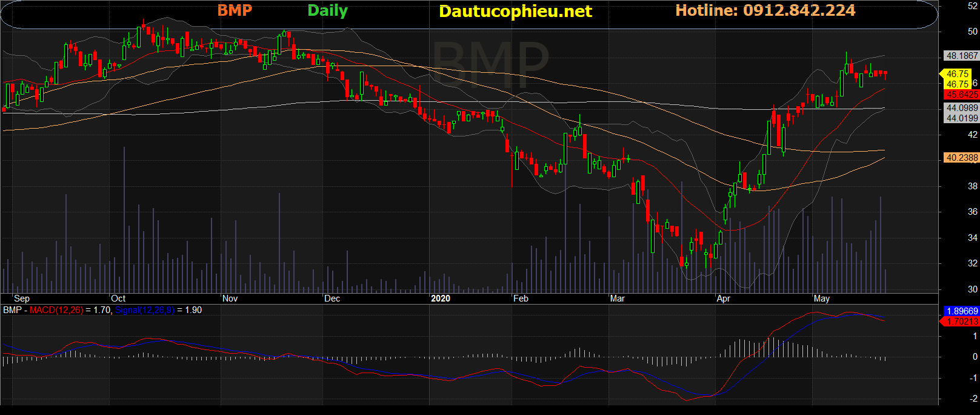Click the 36 tick on the price axis
Viewport: 980px width, 415px height.
(973, 212)
